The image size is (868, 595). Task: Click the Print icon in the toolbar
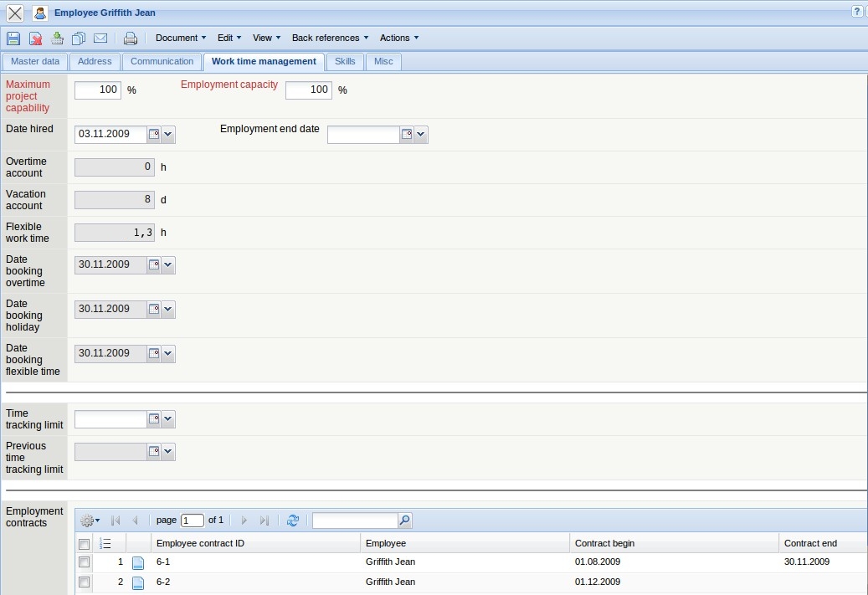click(130, 38)
